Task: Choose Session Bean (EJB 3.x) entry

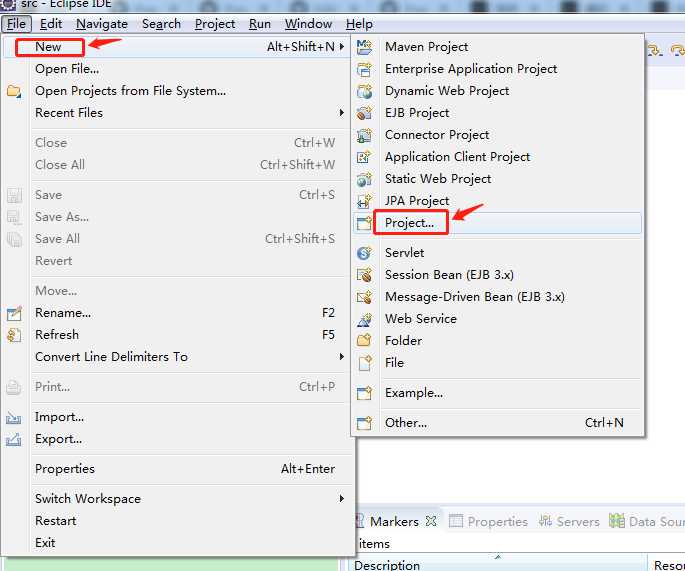Action: click(x=497, y=275)
